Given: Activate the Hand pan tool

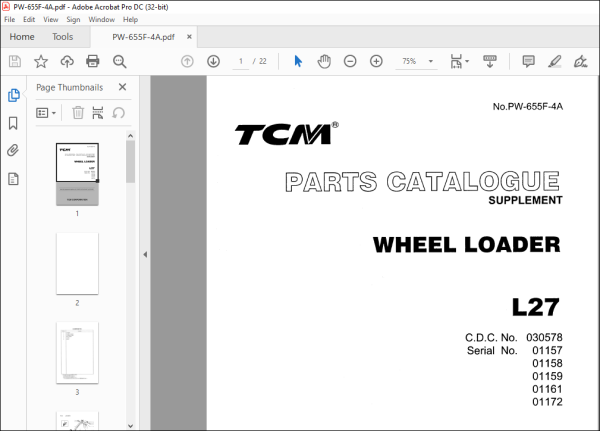Looking at the screenshot, I should point(324,61).
